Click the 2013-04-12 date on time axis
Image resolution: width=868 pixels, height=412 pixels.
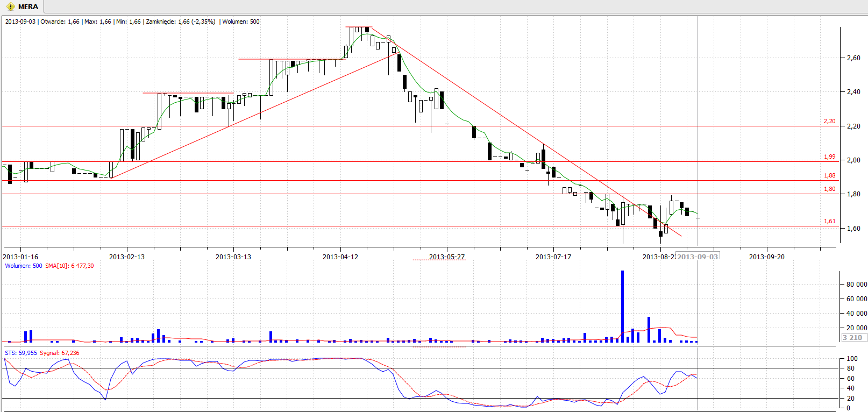tap(340, 257)
